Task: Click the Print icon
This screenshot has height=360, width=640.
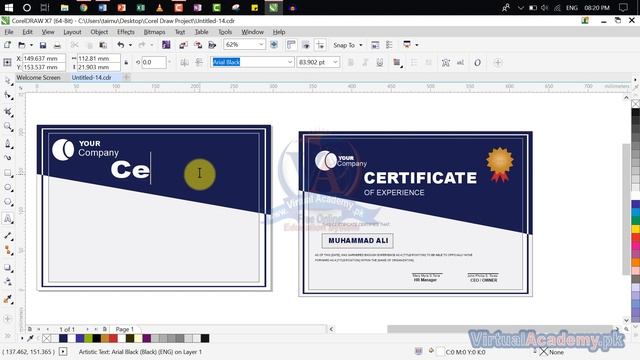Action: [x=57, y=45]
